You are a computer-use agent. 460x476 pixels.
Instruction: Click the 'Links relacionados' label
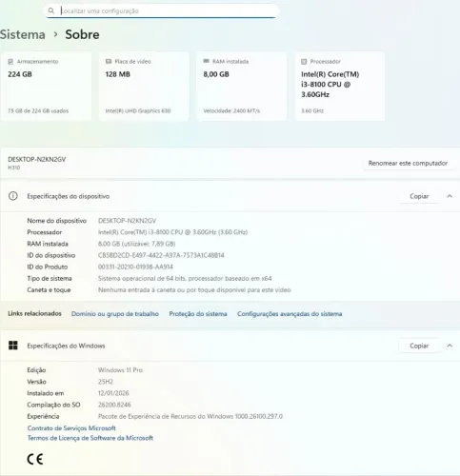coord(34,313)
